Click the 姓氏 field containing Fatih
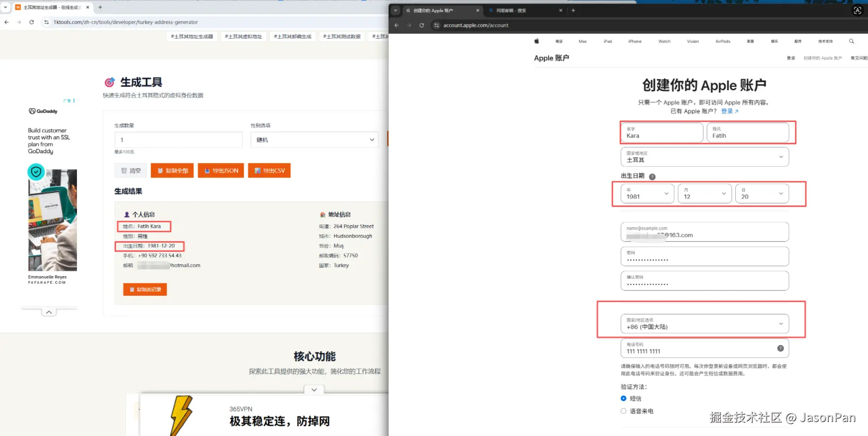This screenshot has height=436, width=868. point(748,132)
